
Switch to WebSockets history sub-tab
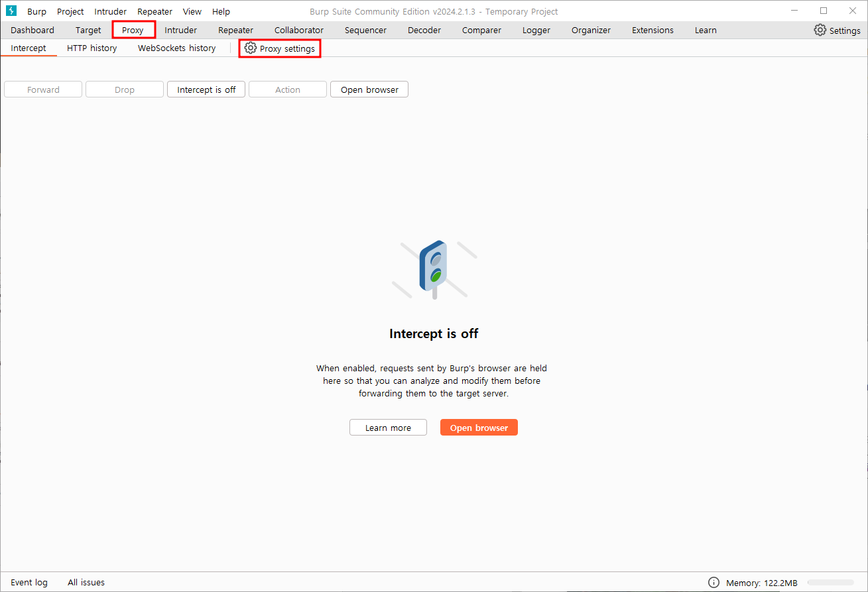(x=176, y=48)
